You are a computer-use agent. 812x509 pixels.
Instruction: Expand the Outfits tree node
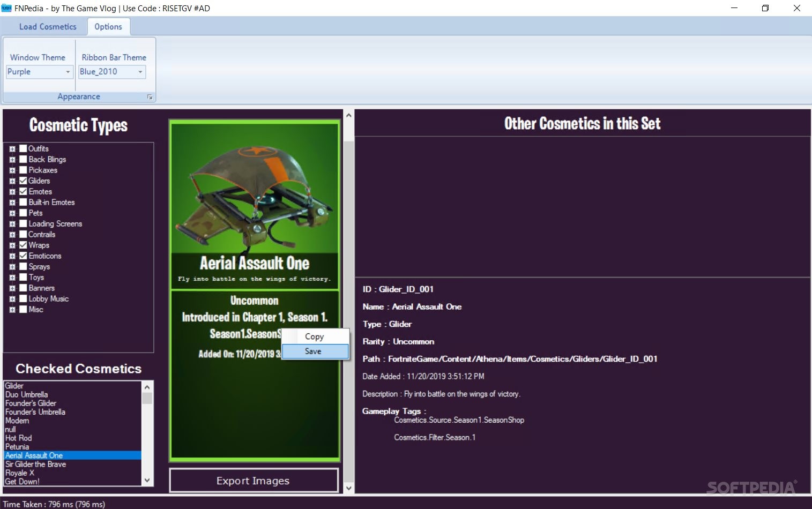tap(12, 149)
